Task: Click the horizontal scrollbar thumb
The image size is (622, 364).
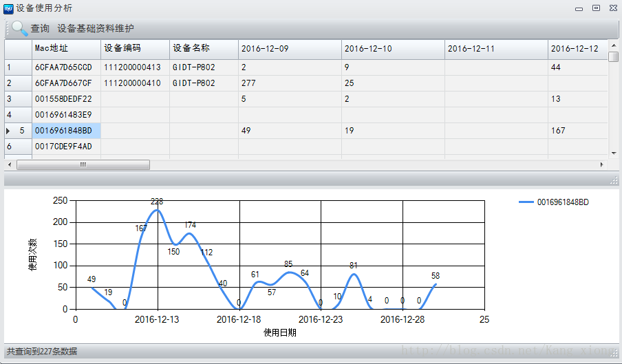Action: (x=83, y=164)
